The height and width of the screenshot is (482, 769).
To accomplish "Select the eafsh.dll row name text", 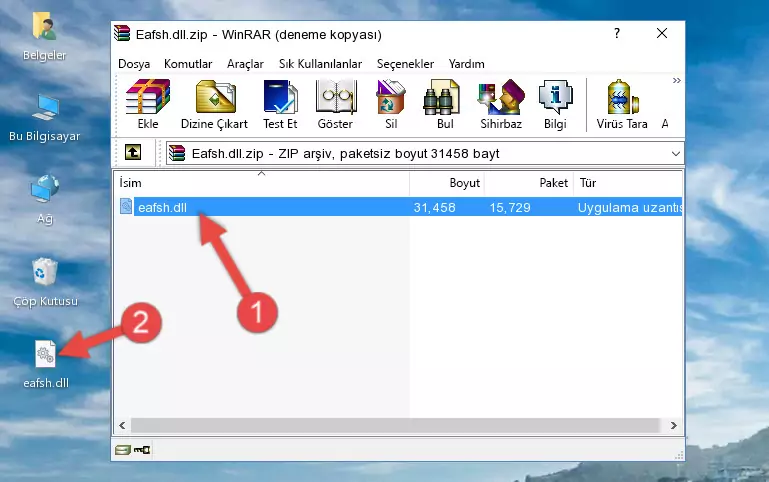I will coord(162,207).
